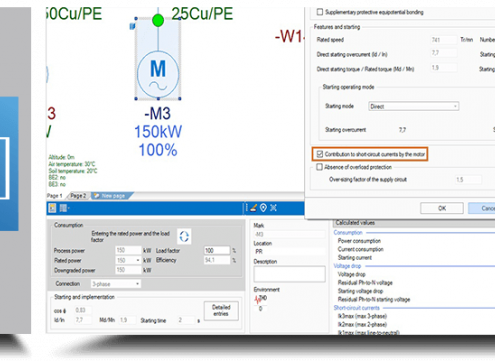This screenshot has height=361, width=495.
Task: Open the Connection 3-phase dropdown
Action: 116,284
